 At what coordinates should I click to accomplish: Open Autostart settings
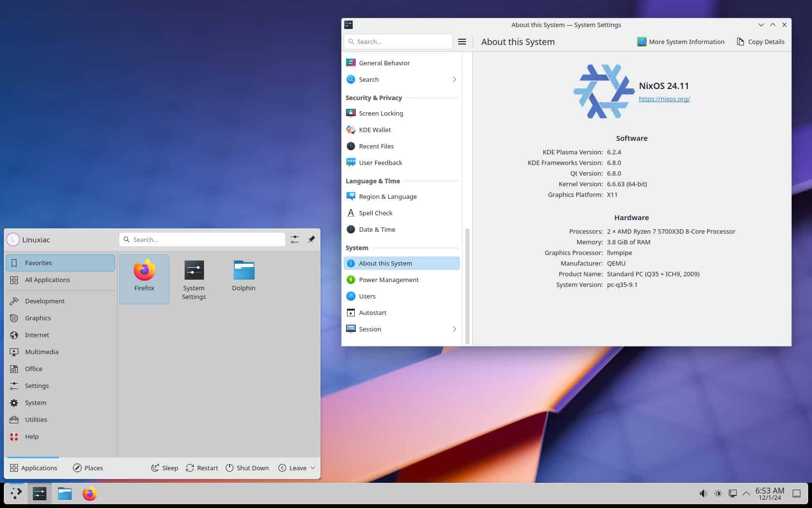373,313
